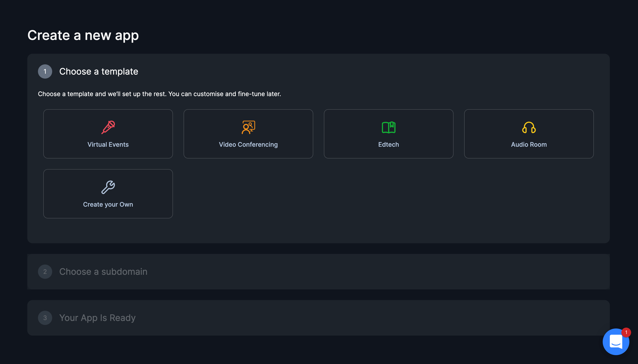Expand the Choose a subdomain section

point(318,272)
